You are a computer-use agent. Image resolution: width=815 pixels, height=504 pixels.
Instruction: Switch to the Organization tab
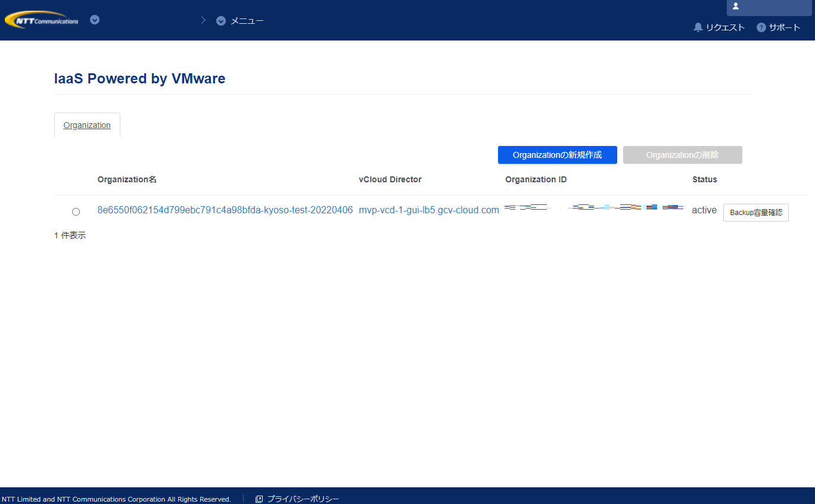[x=87, y=125]
